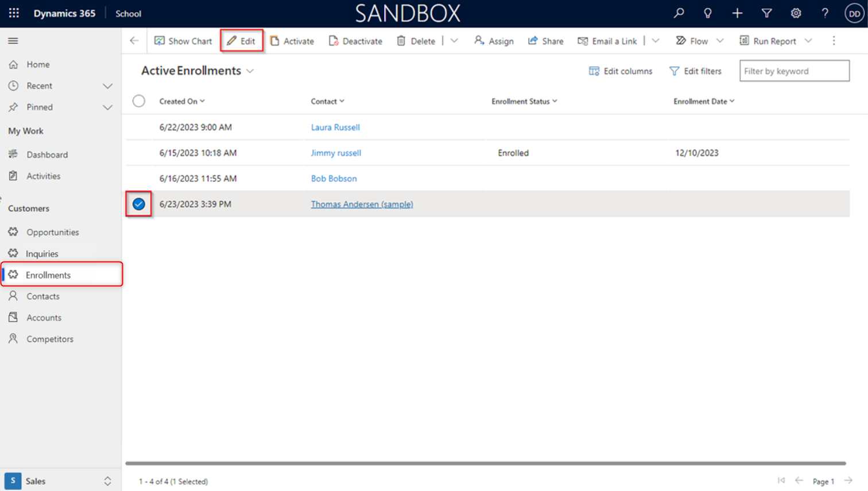Click the Edit command button
The image size is (868, 491).
point(242,41)
